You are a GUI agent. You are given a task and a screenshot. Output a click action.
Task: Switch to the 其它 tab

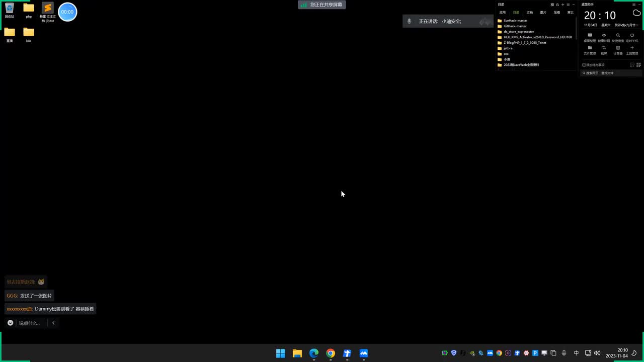coord(570,13)
